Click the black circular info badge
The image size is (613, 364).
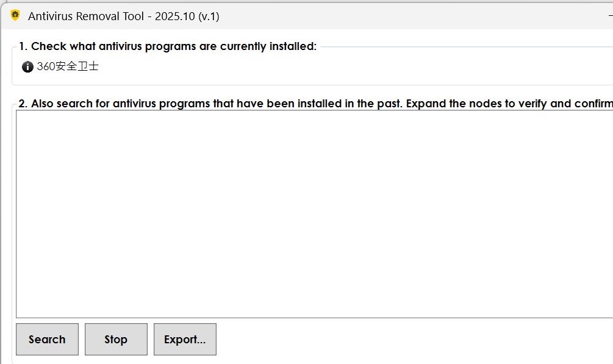(27, 66)
